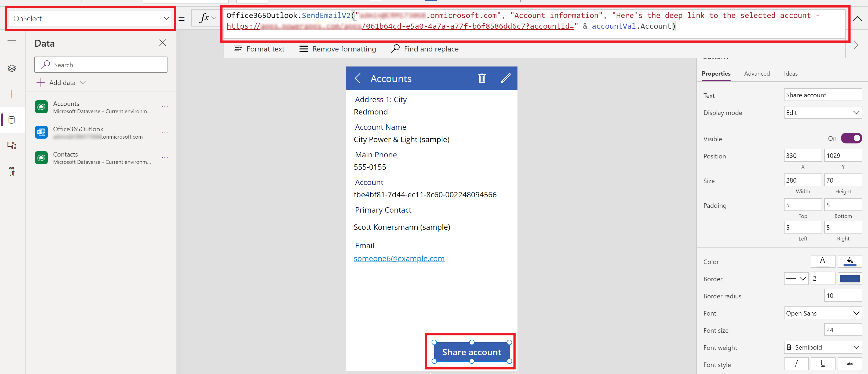868x374 pixels.
Task: Click the Border radius field
Action: (843, 295)
